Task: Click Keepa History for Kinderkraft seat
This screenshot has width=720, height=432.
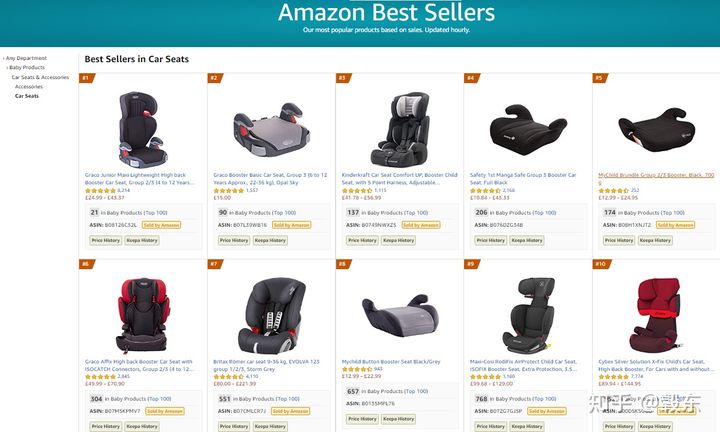Action: click(398, 240)
